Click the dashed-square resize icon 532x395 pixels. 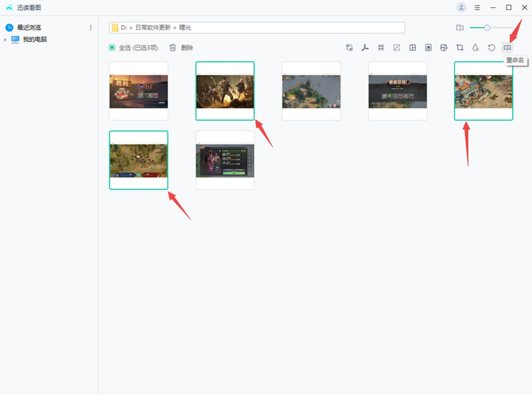point(397,47)
